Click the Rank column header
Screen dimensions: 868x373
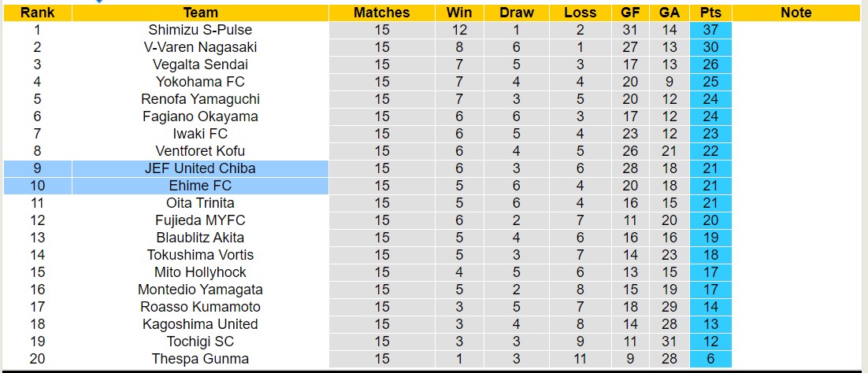[x=37, y=13]
